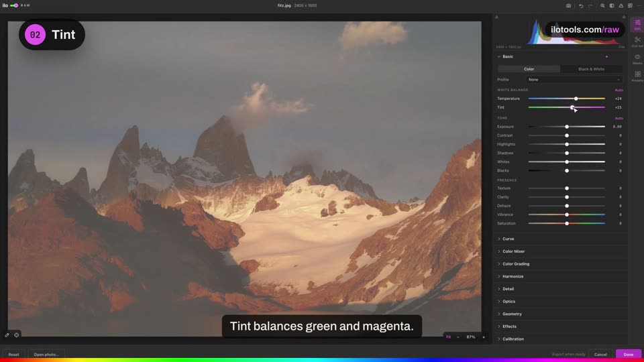Viewport: 644px width, 362px height.
Task: Click the Dehaze slider handle
Action: 567,206
